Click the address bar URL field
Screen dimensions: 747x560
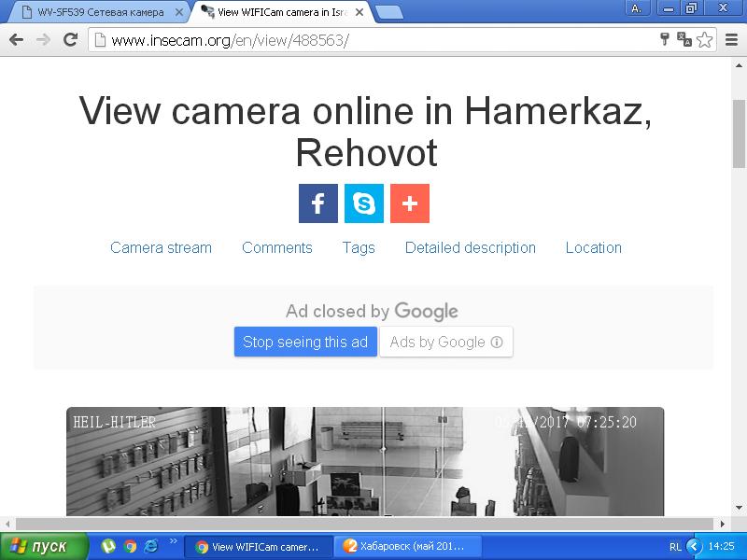pos(373,40)
